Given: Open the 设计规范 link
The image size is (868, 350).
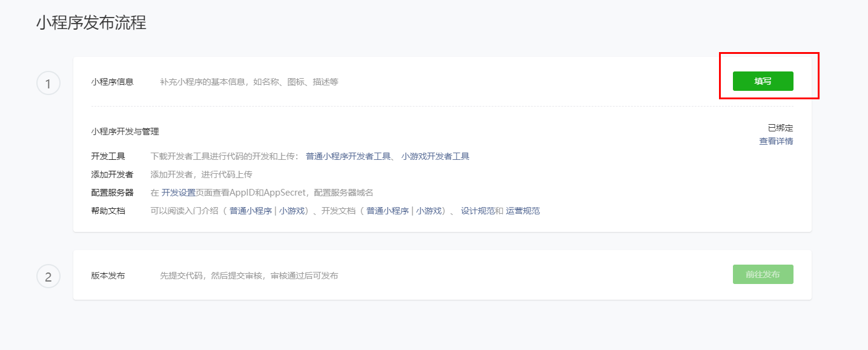Looking at the screenshot, I should (478, 211).
